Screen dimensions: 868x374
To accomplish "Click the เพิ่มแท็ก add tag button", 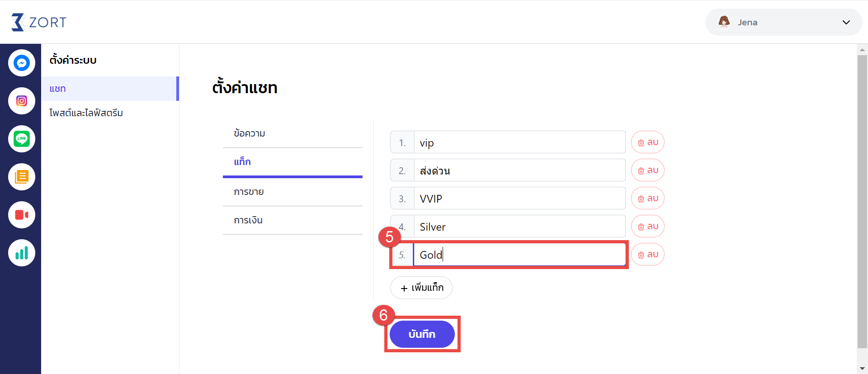I will pyautogui.click(x=421, y=288).
